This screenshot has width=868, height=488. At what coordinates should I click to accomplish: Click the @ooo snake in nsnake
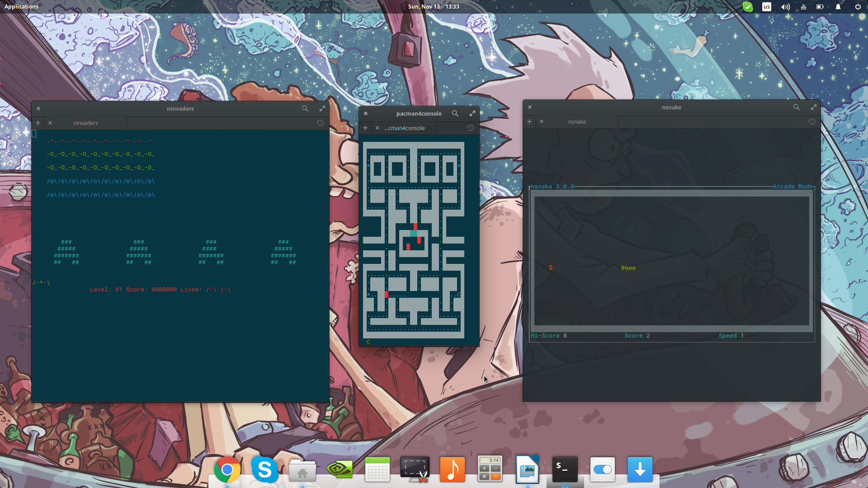click(628, 268)
